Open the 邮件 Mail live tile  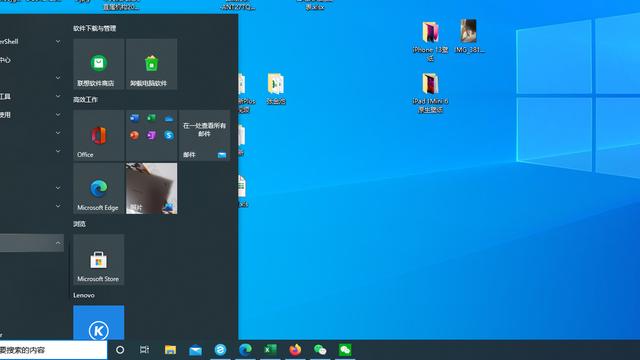(204, 135)
